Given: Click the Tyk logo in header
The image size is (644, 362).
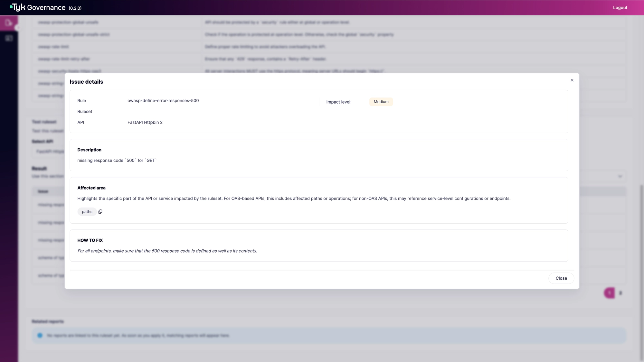Looking at the screenshot, I should 18,7.
